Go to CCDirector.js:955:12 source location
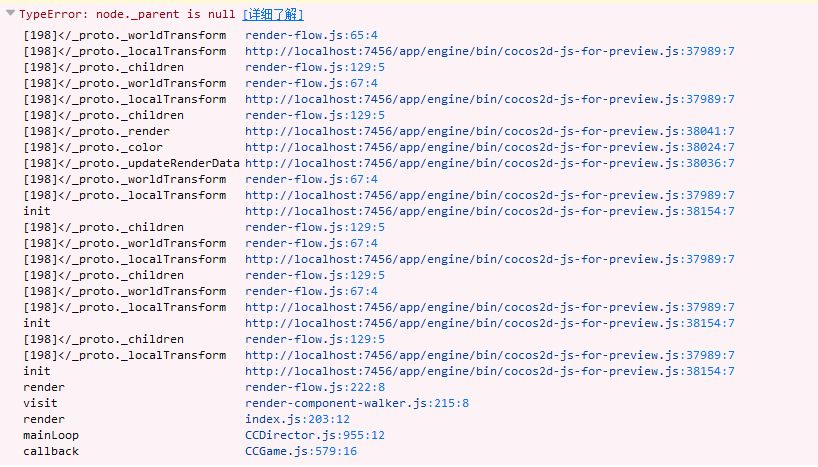This screenshot has width=818, height=467. [x=315, y=435]
